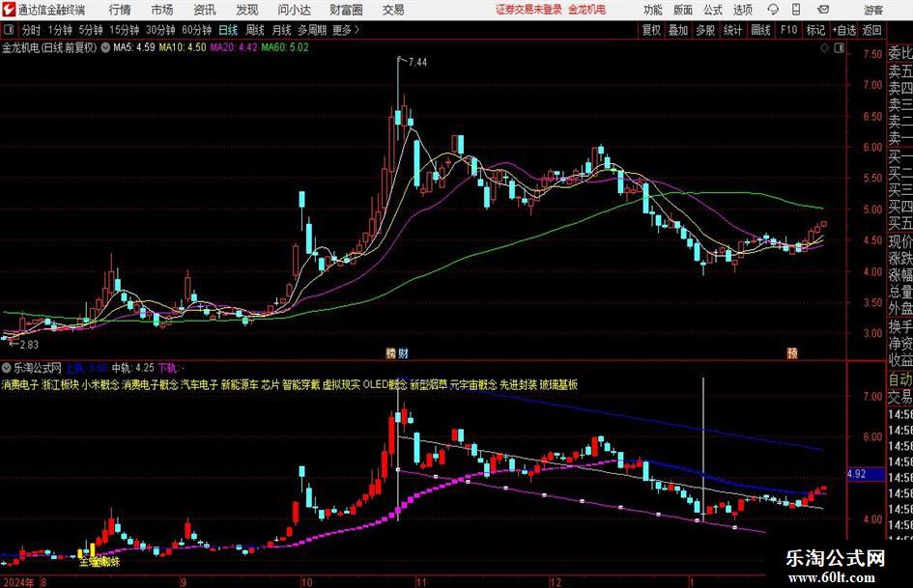The width and height of the screenshot is (913, 588).
Task: Open the customer service headset icon
Action: (x=773, y=10)
